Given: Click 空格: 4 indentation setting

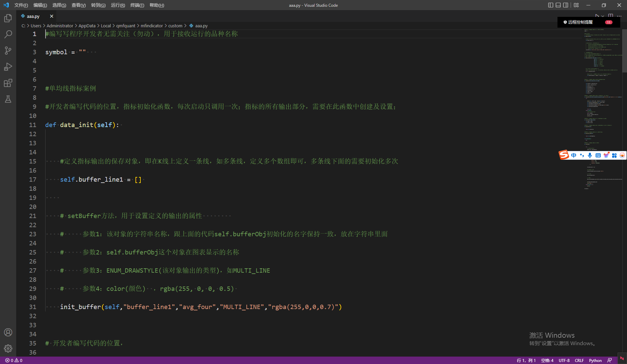Looking at the screenshot, I should pos(547,360).
